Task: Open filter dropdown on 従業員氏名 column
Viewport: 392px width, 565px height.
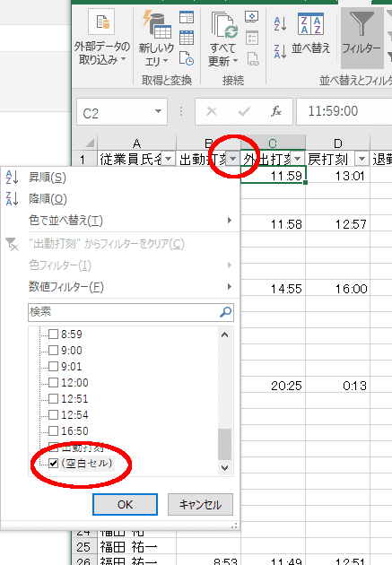Action: (x=169, y=159)
